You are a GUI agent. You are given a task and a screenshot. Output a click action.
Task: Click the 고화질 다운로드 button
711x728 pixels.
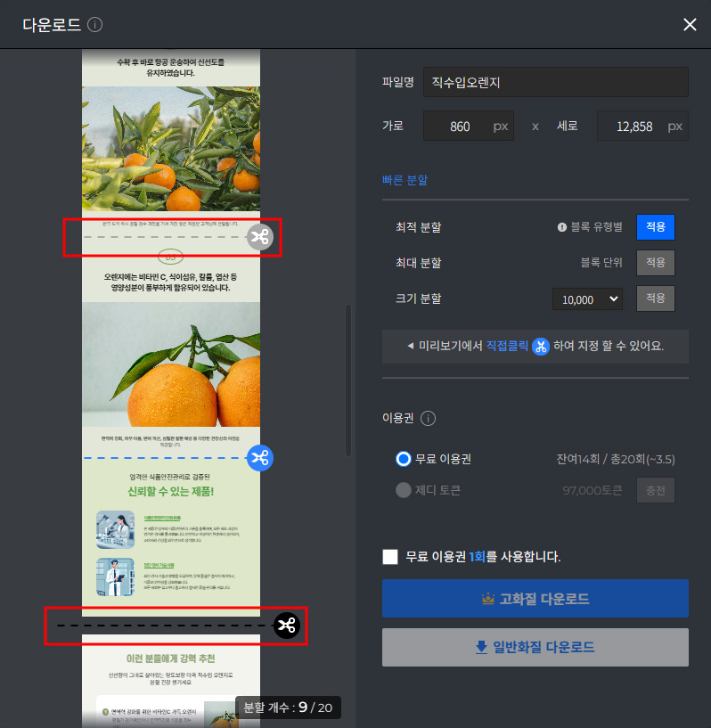(535, 599)
